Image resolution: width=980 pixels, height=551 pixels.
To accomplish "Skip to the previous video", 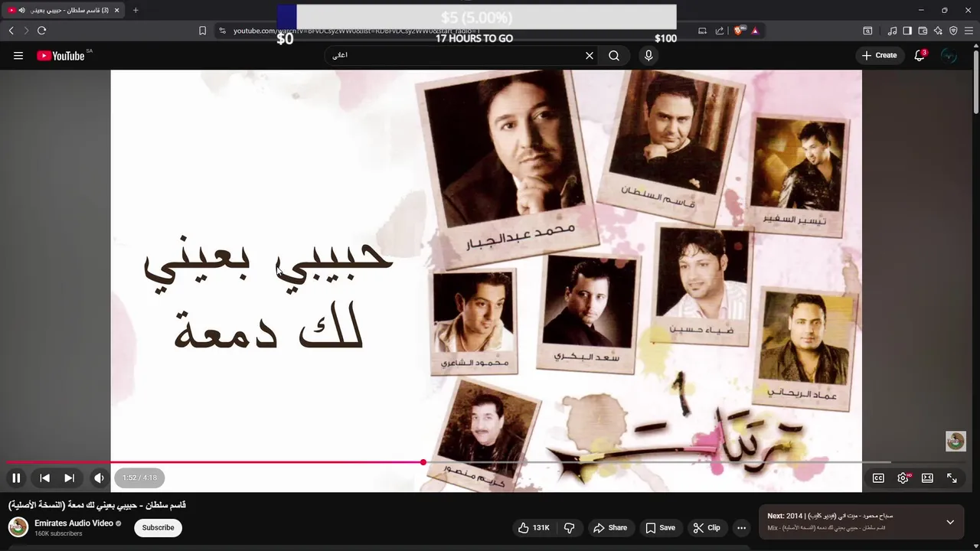I will (45, 478).
